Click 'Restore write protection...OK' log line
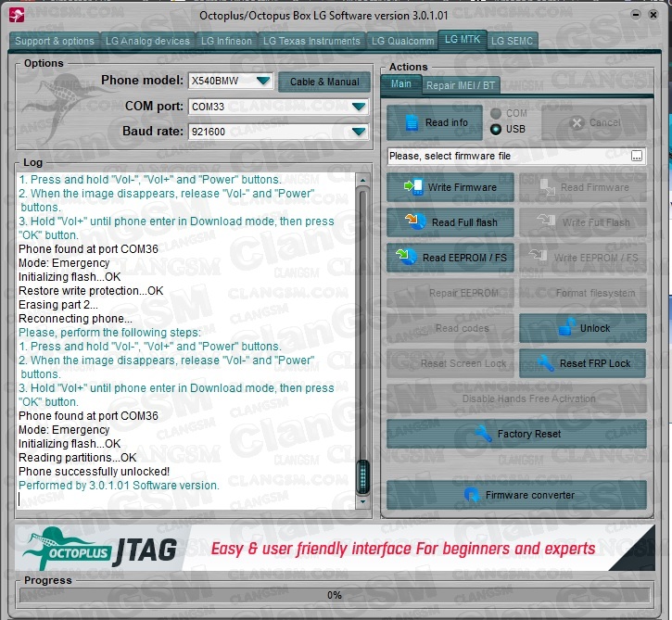 (x=91, y=290)
